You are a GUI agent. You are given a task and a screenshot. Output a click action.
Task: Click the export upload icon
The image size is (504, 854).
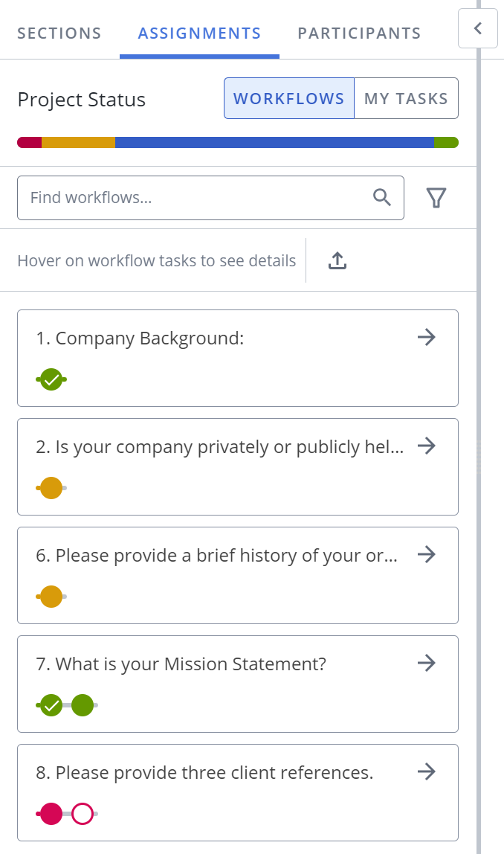pos(337,260)
